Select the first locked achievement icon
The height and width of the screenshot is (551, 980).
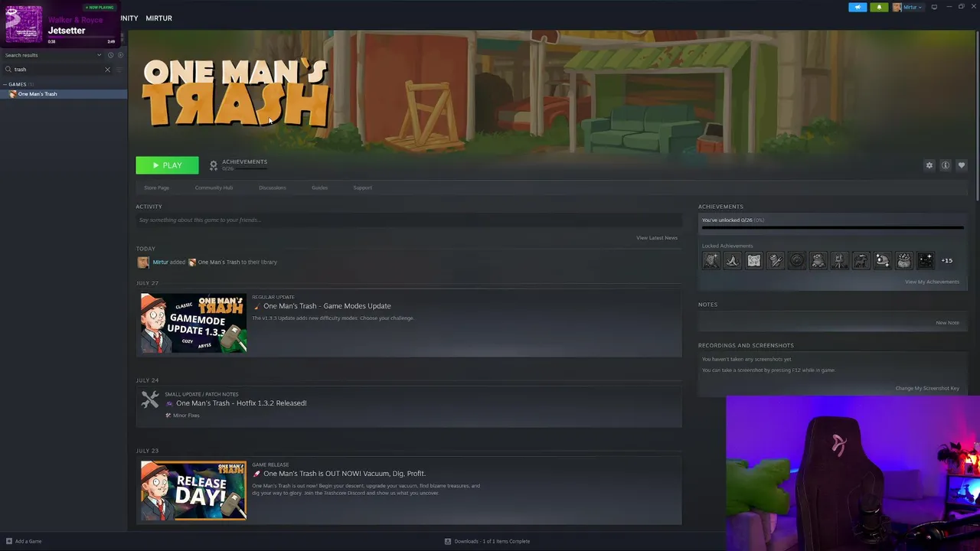pos(711,261)
